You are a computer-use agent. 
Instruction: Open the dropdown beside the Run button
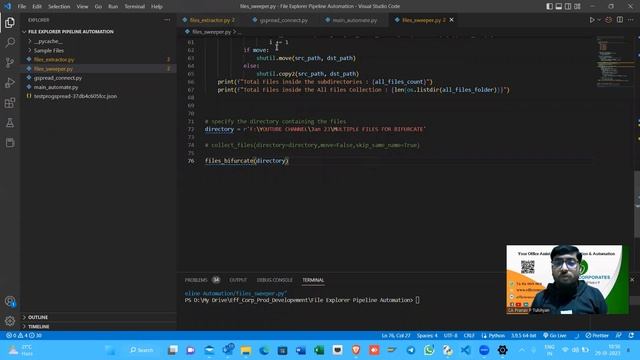pyautogui.click(x=599, y=20)
